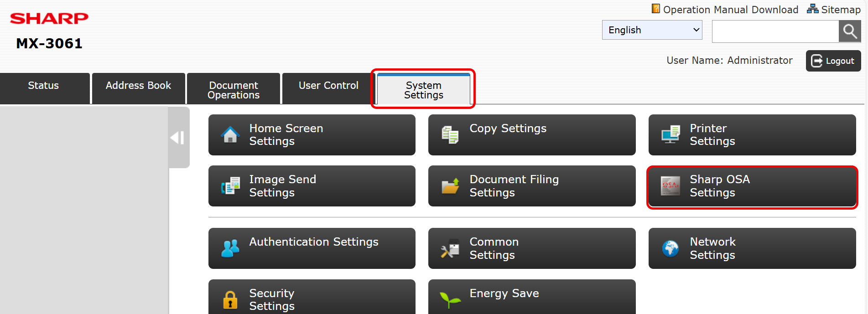The image size is (868, 314).
Task: Click the Security Settings padlock icon
Action: [230, 300]
